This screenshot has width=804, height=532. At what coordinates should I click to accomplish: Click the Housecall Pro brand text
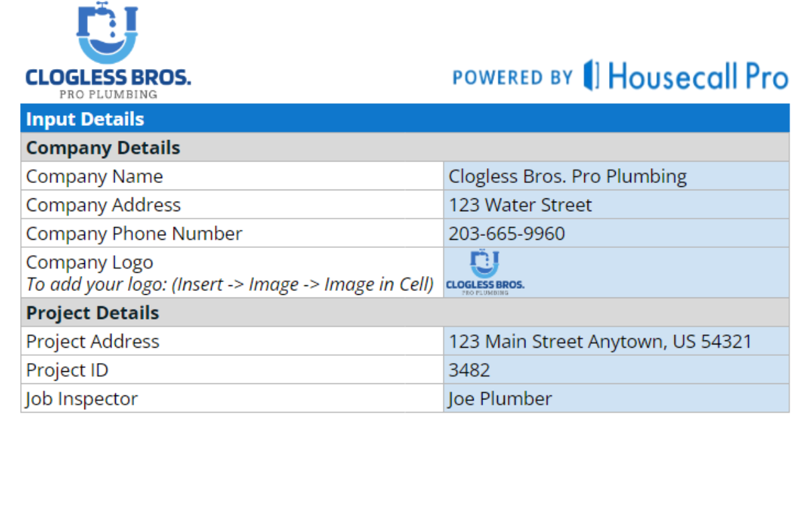pyautogui.click(x=698, y=76)
